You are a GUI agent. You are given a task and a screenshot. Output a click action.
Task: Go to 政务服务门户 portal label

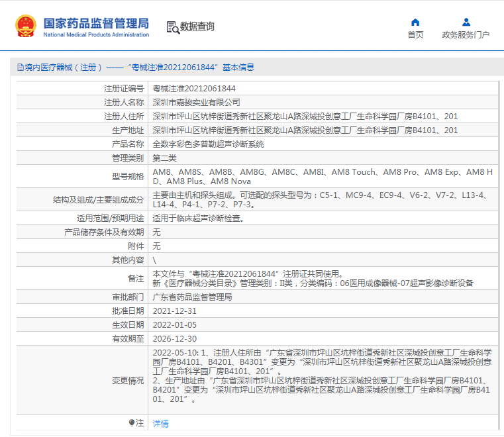[x=466, y=35]
